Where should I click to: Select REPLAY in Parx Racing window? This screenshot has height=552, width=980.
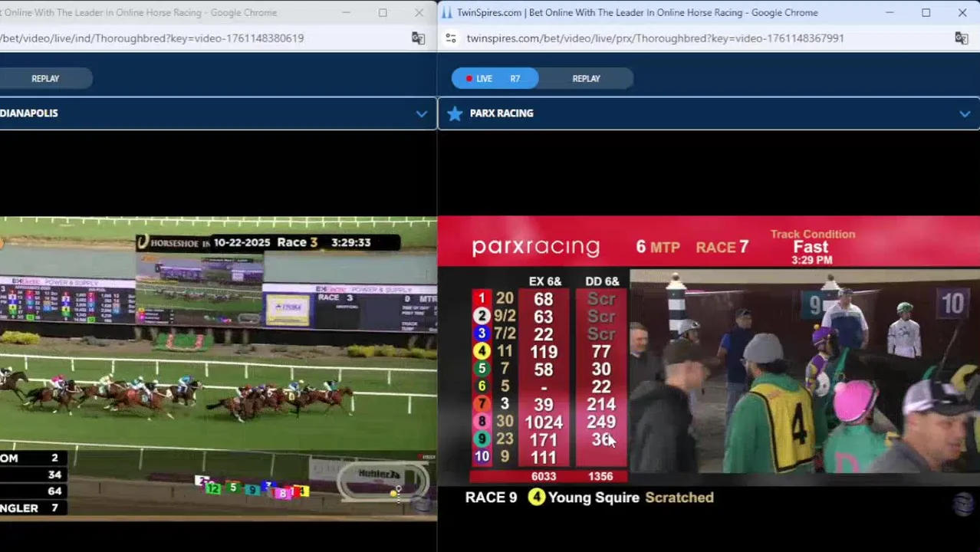(586, 78)
